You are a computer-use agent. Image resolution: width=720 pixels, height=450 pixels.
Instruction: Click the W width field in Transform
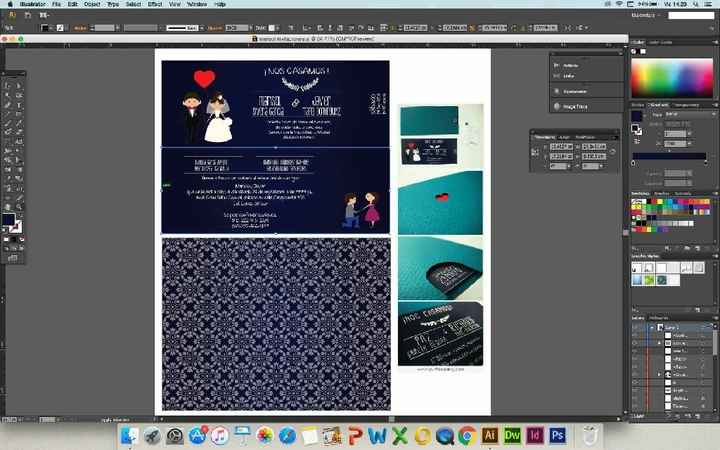(x=593, y=147)
